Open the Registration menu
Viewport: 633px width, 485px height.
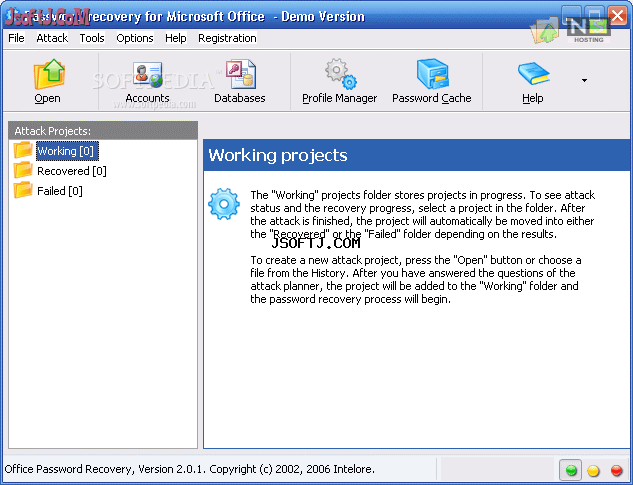click(x=227, y=38)
